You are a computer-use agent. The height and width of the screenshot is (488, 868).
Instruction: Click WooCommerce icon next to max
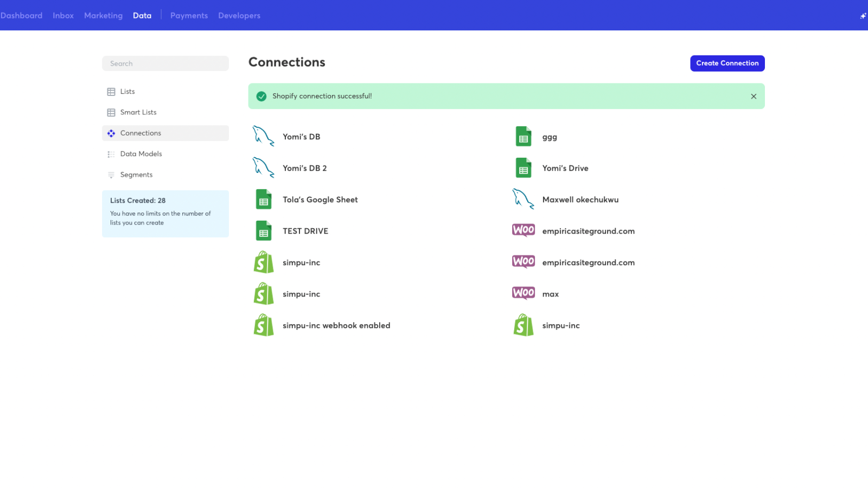click(523, 293)
